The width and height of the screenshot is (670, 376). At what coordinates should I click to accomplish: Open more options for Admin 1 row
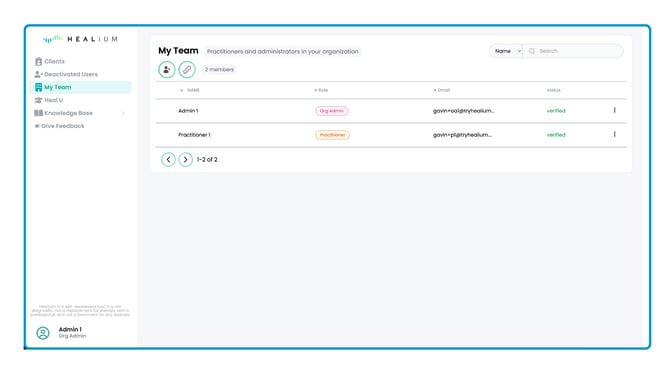(614, 110)
